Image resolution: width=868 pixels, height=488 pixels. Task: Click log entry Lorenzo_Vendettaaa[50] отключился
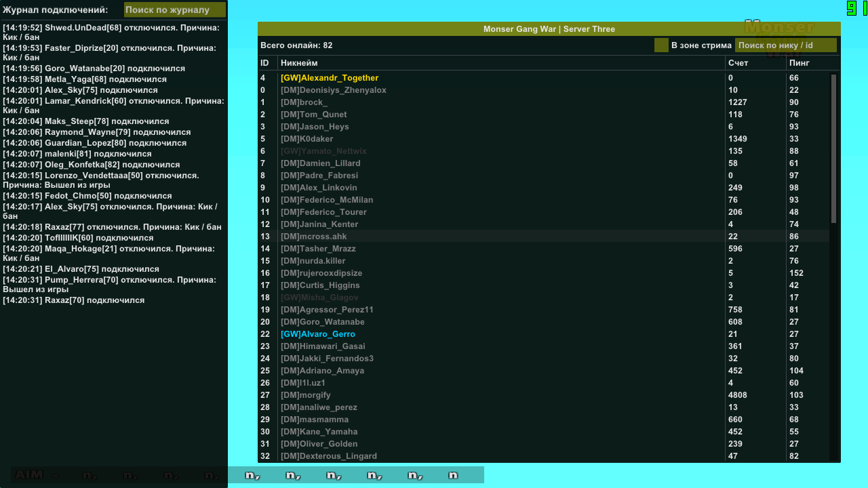click(101, 180)
